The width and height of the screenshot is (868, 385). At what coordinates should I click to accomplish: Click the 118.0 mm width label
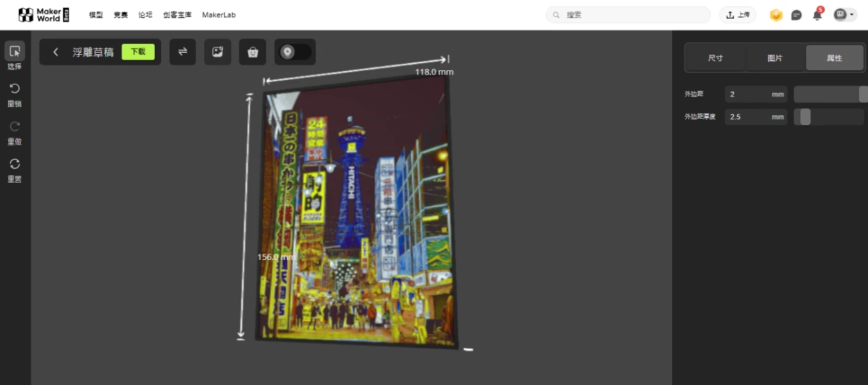pos(434,72)
